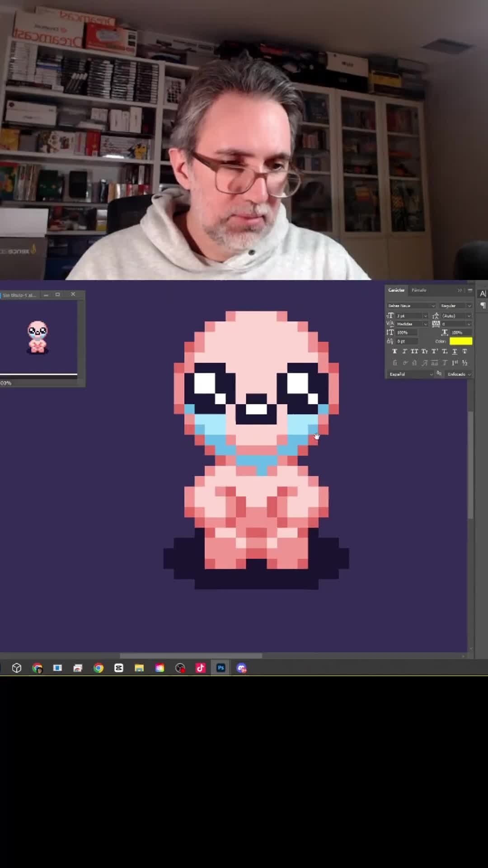This screenshot has height=868, width=488.
Task: Click the yellow text color swatch
Action: tap(461, 341)
